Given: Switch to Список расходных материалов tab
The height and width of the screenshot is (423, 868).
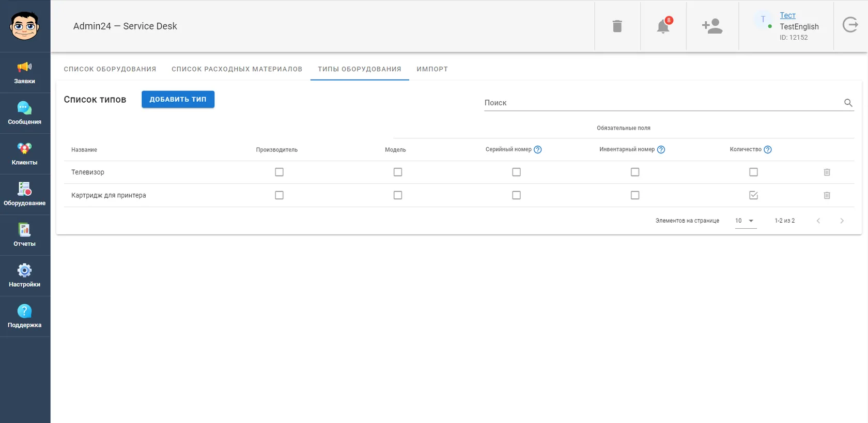Looking at the screenshot, I should 237,69.
